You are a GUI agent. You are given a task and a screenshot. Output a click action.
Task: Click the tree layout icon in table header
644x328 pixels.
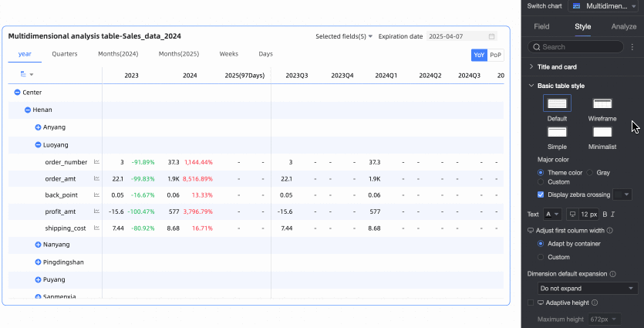[23, 74]
